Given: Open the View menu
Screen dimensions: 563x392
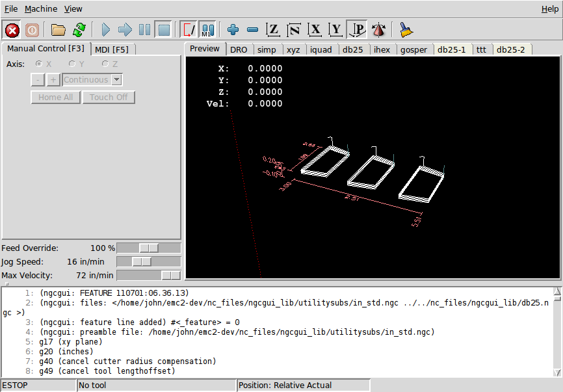Looking at the screenshot, I should (x=73, y=8).
